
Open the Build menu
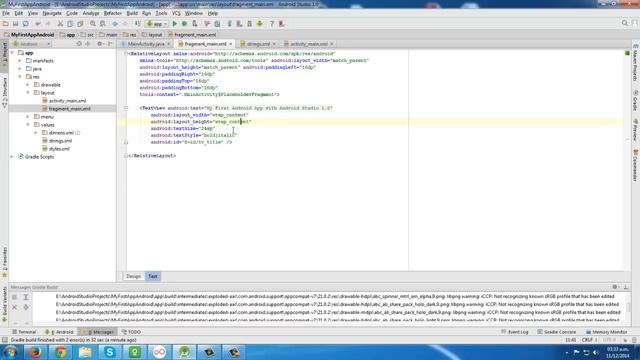[x=132, y=13]
